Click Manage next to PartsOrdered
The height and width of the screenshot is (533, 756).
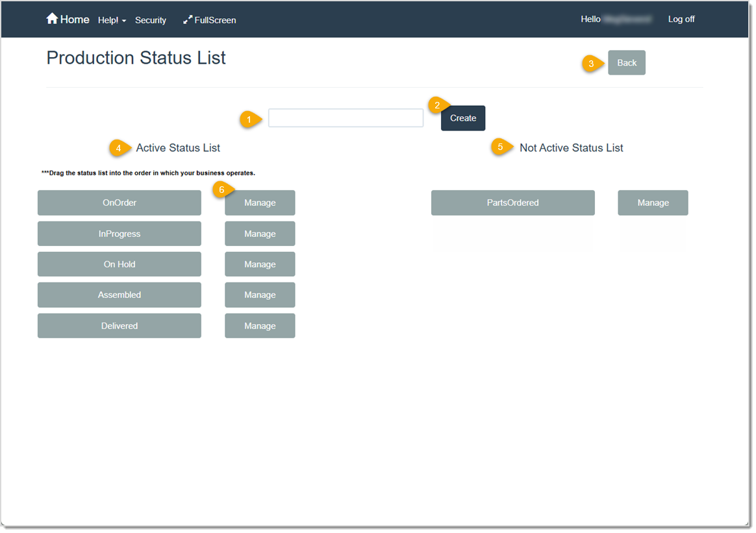click(653, 203)
